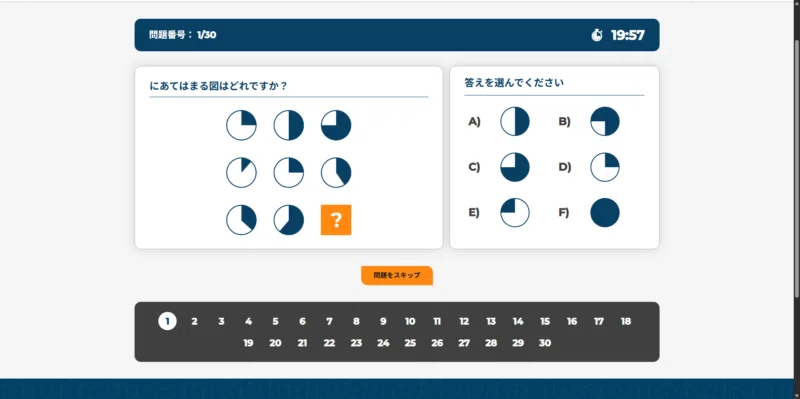Open question 5
Screen dimensions: 800x399
point(276,321)
